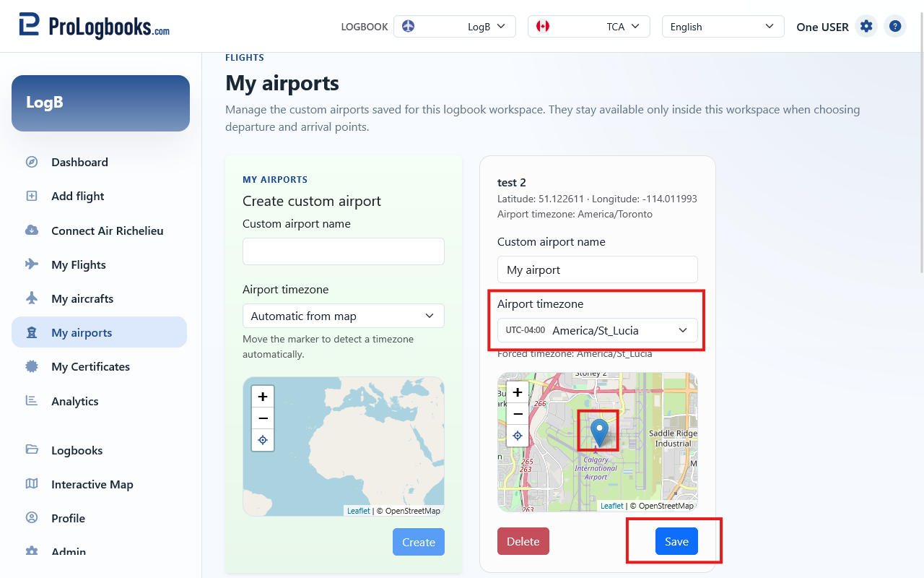Viewport: 924px width, 578px height.
Task: Click the 'test 2' airport title
Action: 512,182
